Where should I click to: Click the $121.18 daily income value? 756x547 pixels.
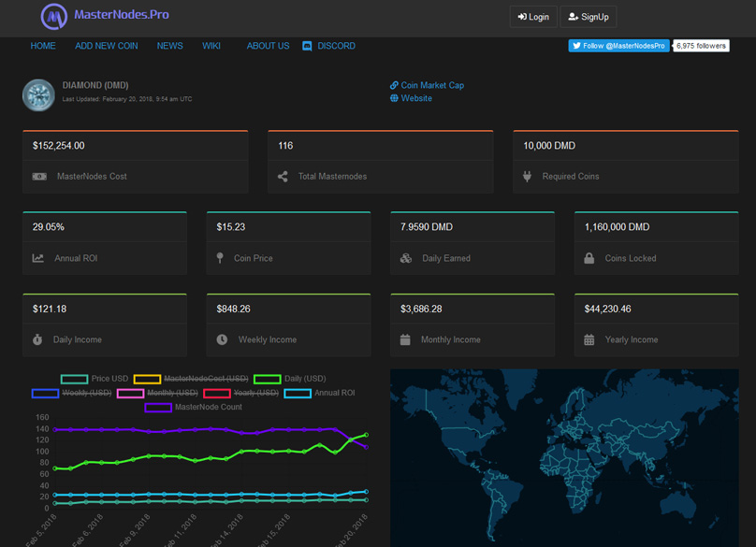pos(50,309)
